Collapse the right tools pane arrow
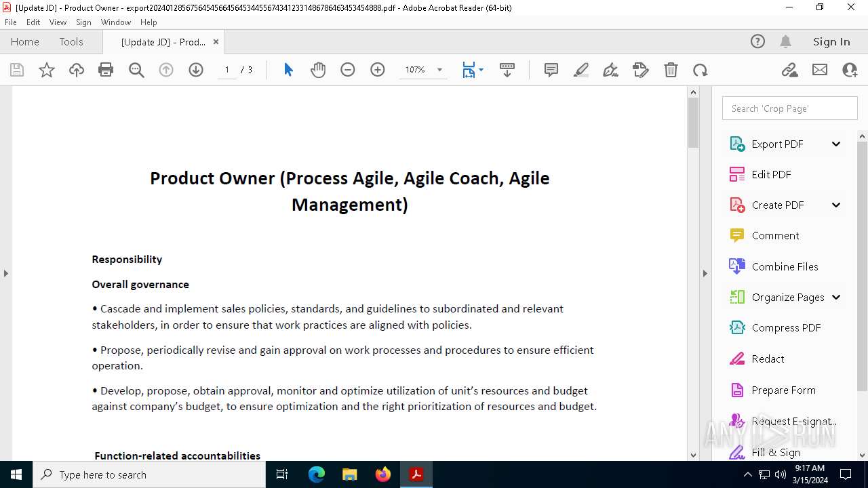Viewport: 868px width, 488px height. [x=705, y=273]
